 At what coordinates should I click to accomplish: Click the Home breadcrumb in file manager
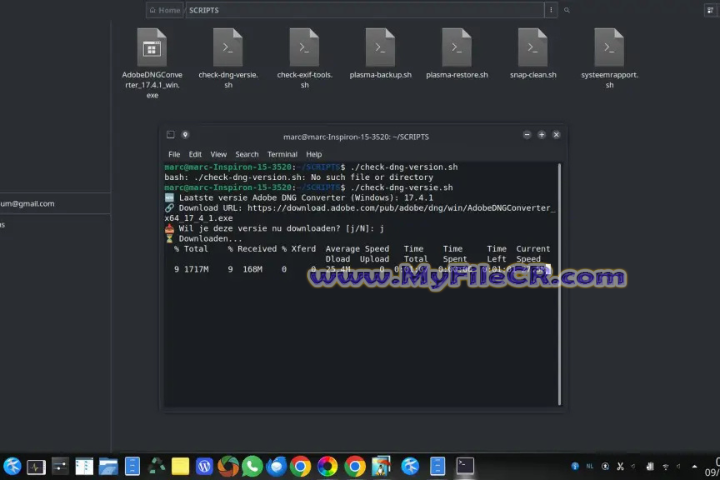click(x=165, y=10)
